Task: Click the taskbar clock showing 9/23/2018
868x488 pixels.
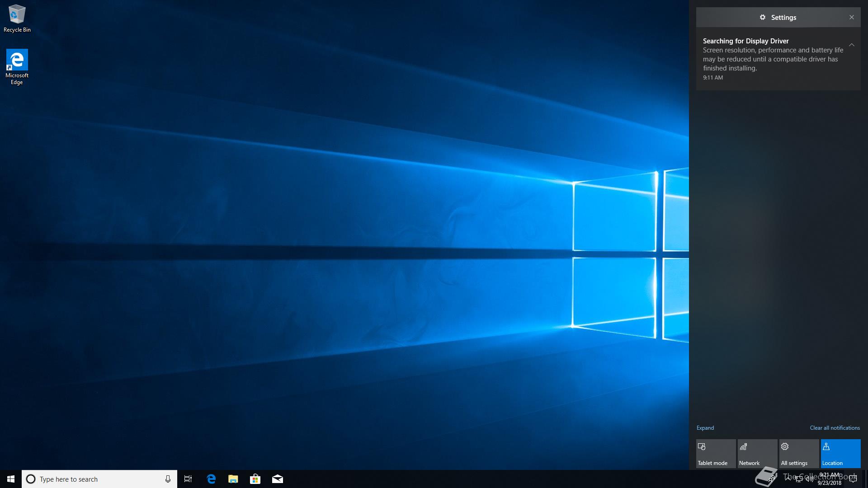Action: [x=830, y=479]
